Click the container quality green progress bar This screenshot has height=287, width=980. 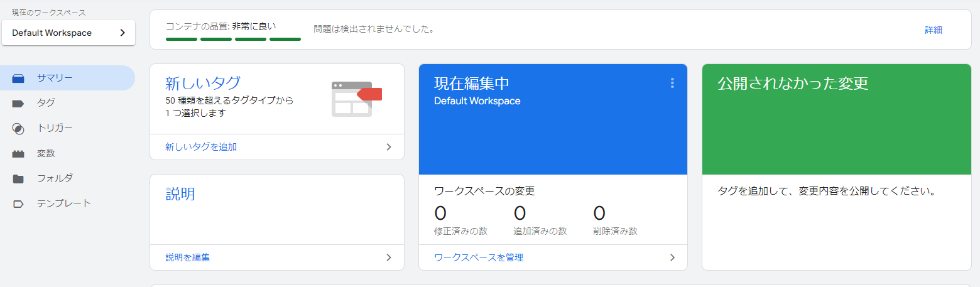(x=233, y=39)
